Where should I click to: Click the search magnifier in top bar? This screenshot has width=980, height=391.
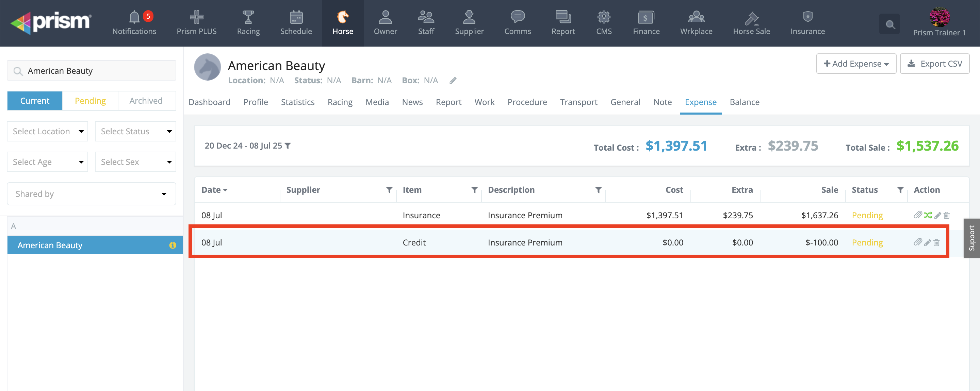coord(889,24)
